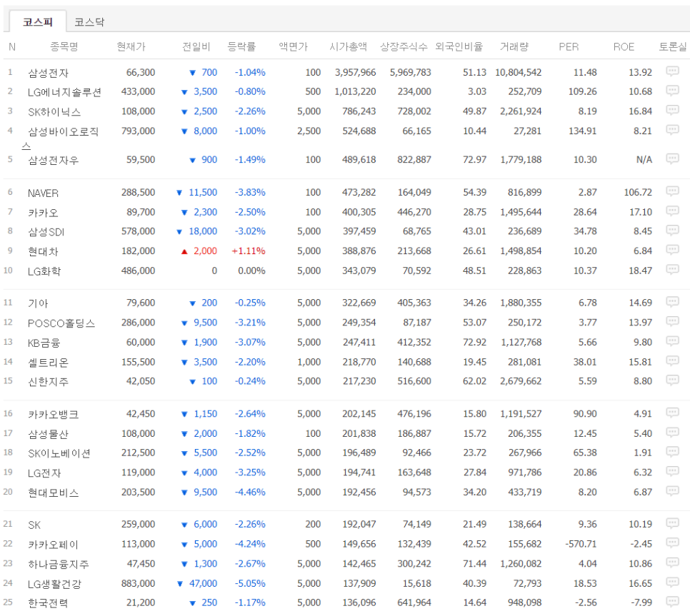Click the PER column header
690x616 pixels.
569,46
